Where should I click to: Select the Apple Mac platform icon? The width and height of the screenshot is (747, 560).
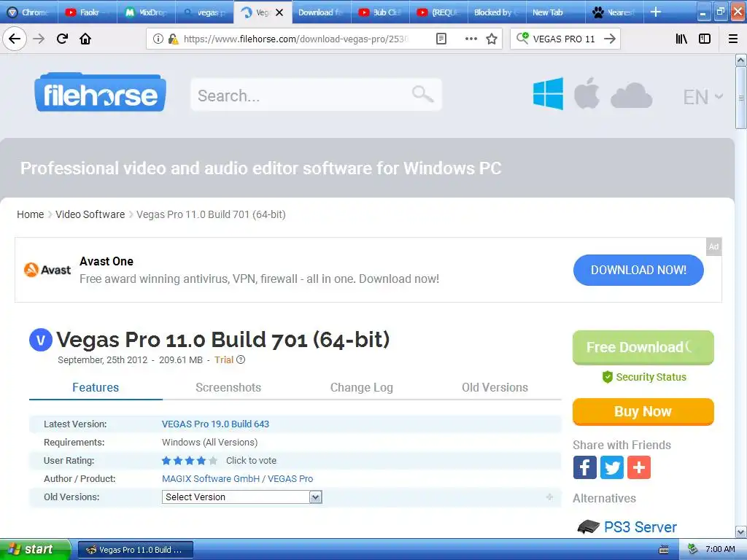[x=587, y=93]
